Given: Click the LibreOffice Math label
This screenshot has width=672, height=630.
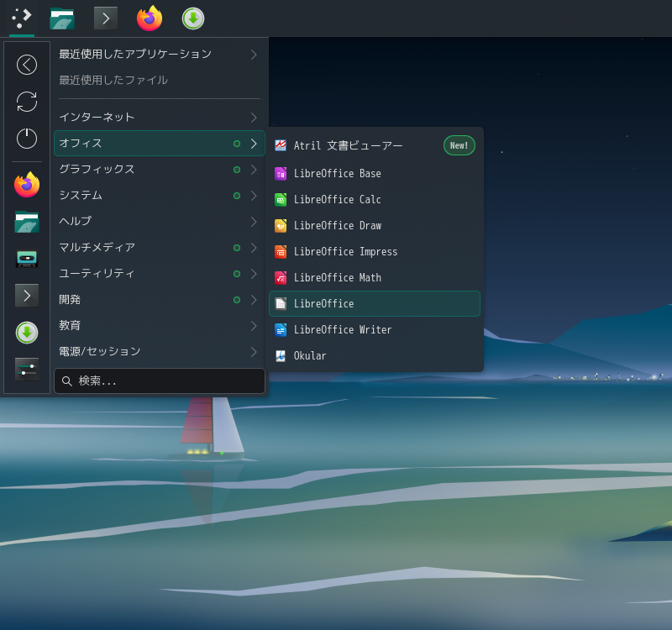Looking at the screenshot, I should 338,278.
